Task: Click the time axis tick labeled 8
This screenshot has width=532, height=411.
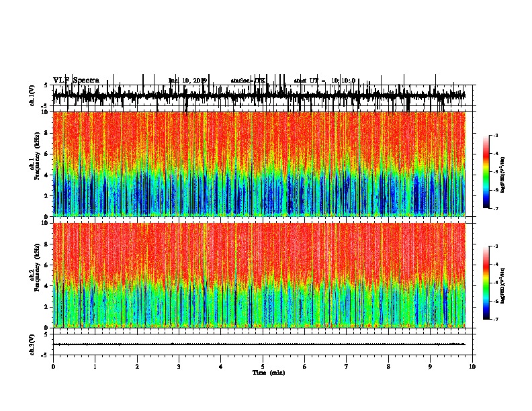Action: click(x=388, y=367)
